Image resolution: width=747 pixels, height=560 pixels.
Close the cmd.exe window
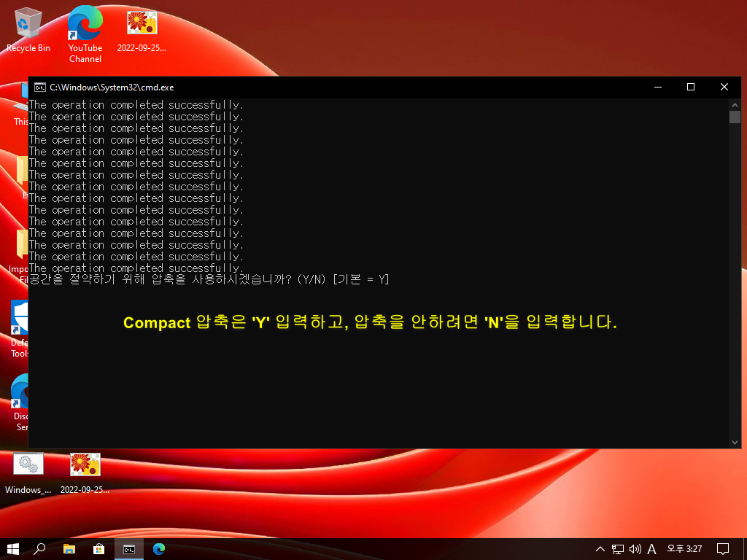724,87
